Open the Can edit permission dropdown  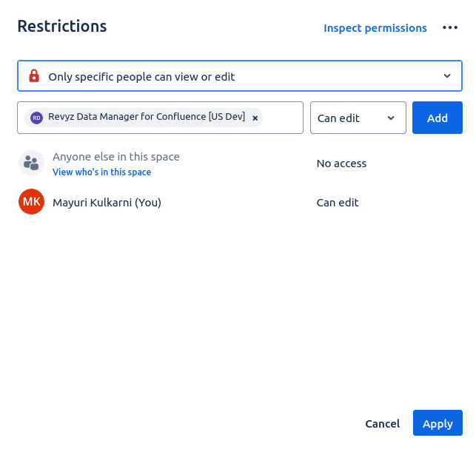358,118
